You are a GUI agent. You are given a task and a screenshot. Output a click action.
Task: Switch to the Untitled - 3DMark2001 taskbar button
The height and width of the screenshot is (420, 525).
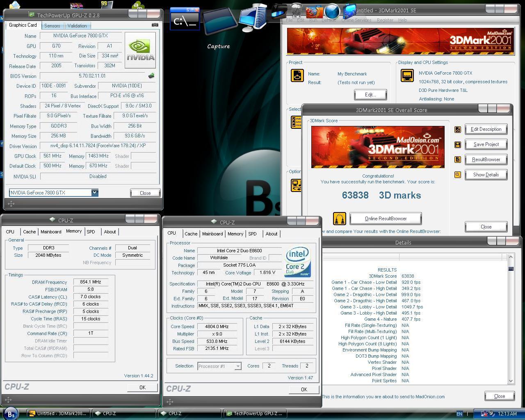pos(58,413)
